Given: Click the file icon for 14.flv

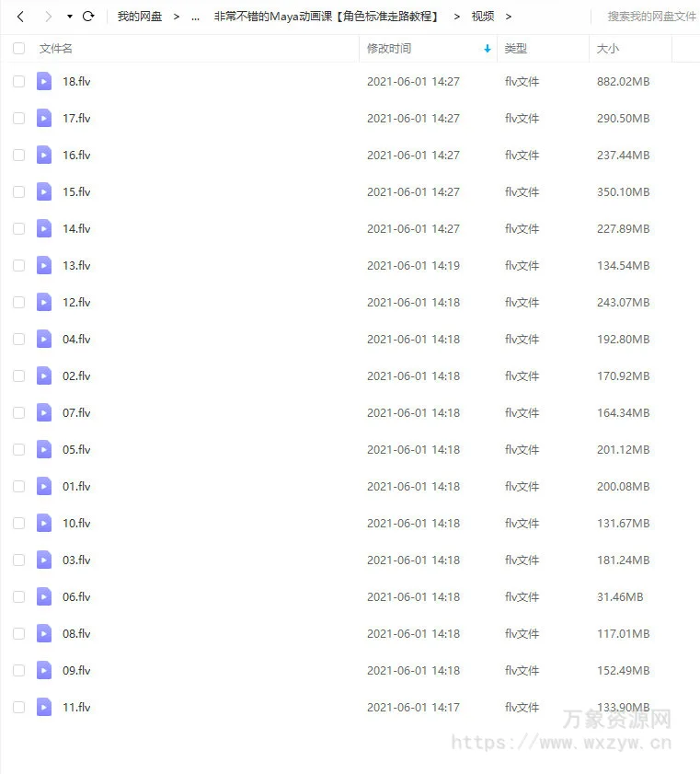Looking at the screenshot, I should point(44,228).
